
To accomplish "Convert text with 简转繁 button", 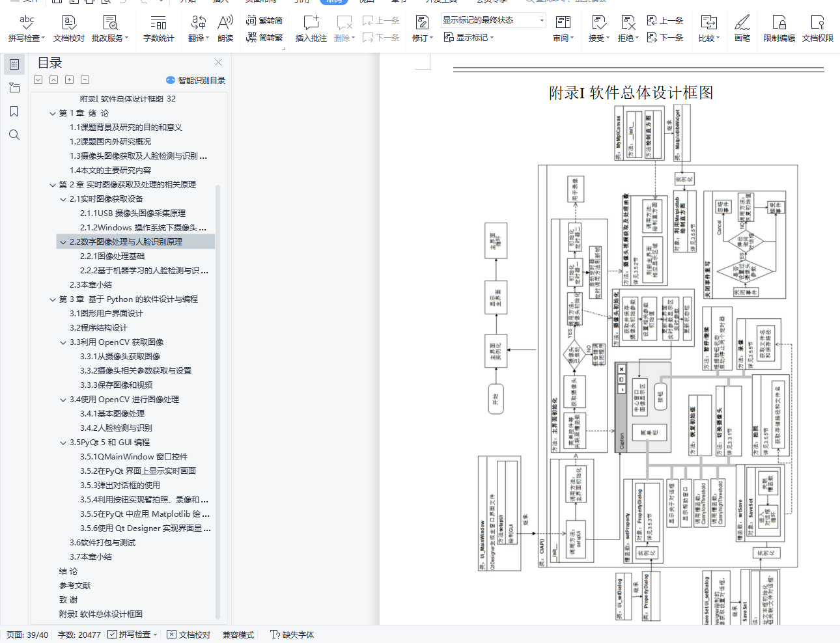I will point(264,38).
